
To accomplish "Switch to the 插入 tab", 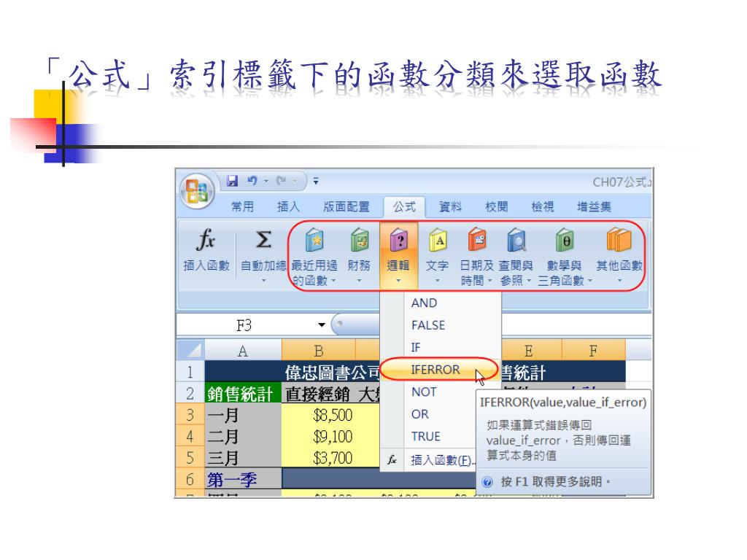I will 289,206.
